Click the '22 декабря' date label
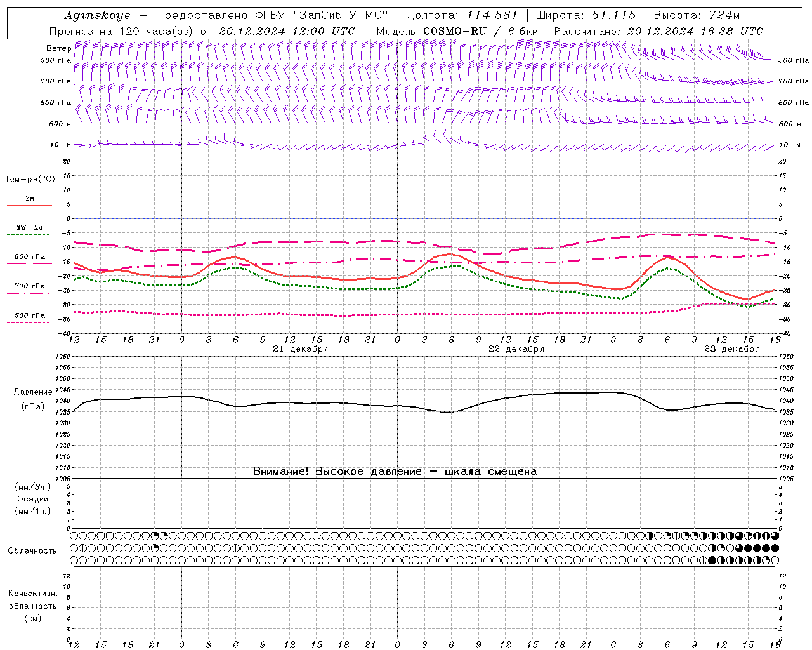The width and height of the screenshot is (812, 650). pos(516,349)
